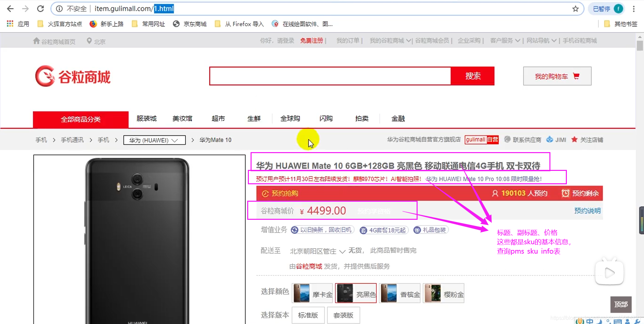Click the 北京 location pin icon
The image size is (644, 324).
(89, 41)
